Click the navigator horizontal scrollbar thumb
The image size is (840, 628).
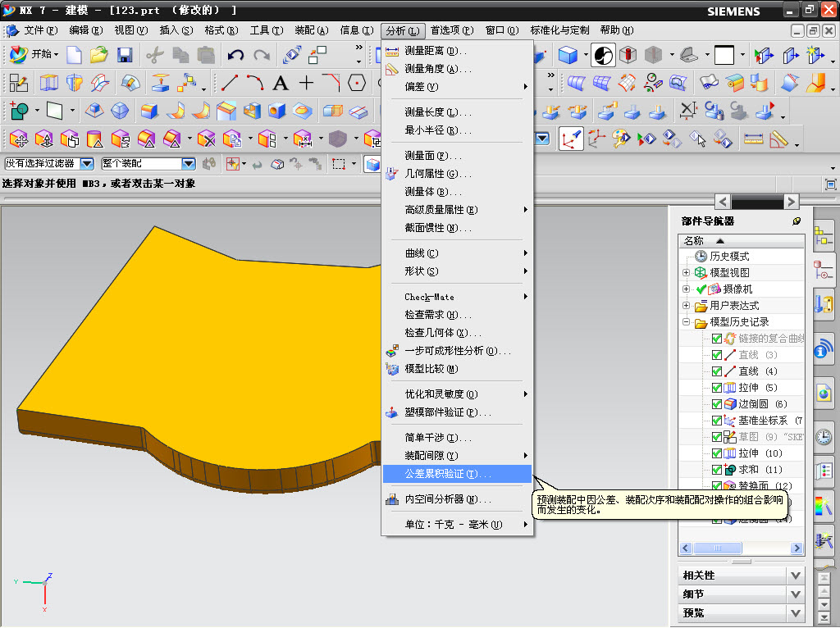(x=718, y=548)
